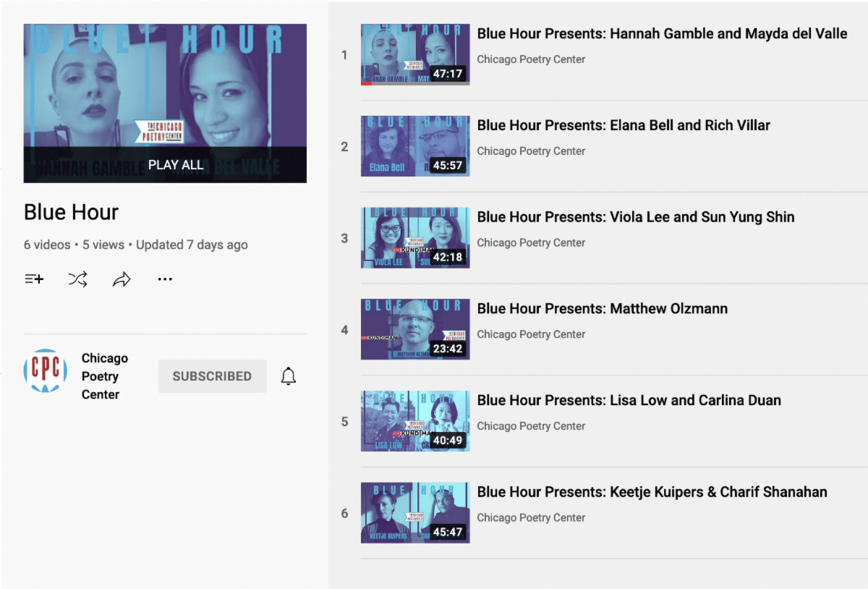Screen dimensions: 868x589
Task: Click title 'Blue Hour Presents: Lisa Low and Carlina Duan'
Action: pos(629,400)
